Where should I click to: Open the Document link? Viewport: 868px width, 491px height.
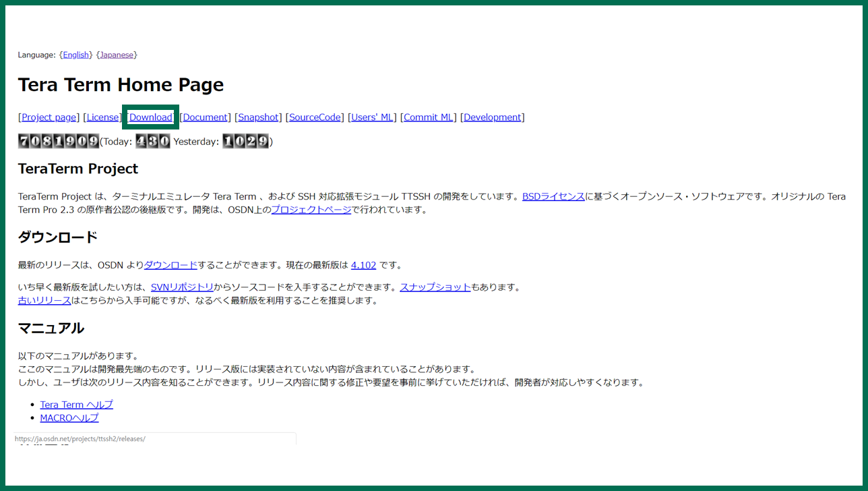(205, 117)
